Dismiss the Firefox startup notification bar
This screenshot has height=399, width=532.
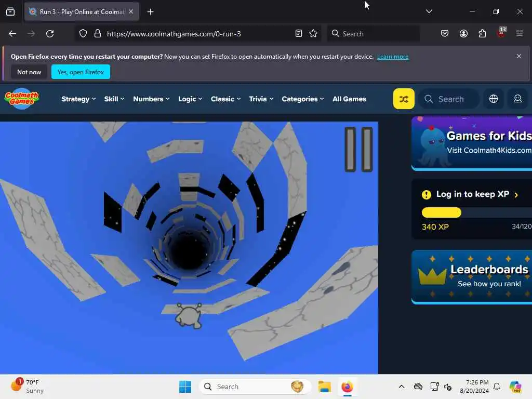click(519, 56)
